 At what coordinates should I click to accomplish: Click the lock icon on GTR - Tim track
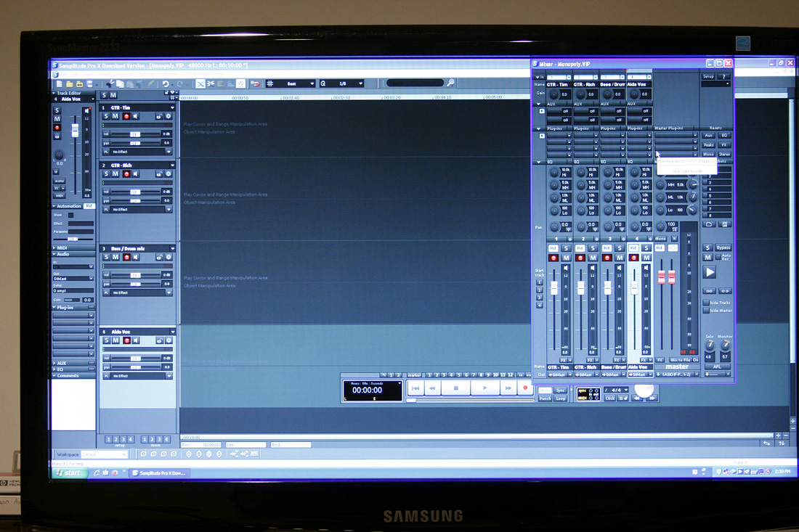(x=159, y=117)
